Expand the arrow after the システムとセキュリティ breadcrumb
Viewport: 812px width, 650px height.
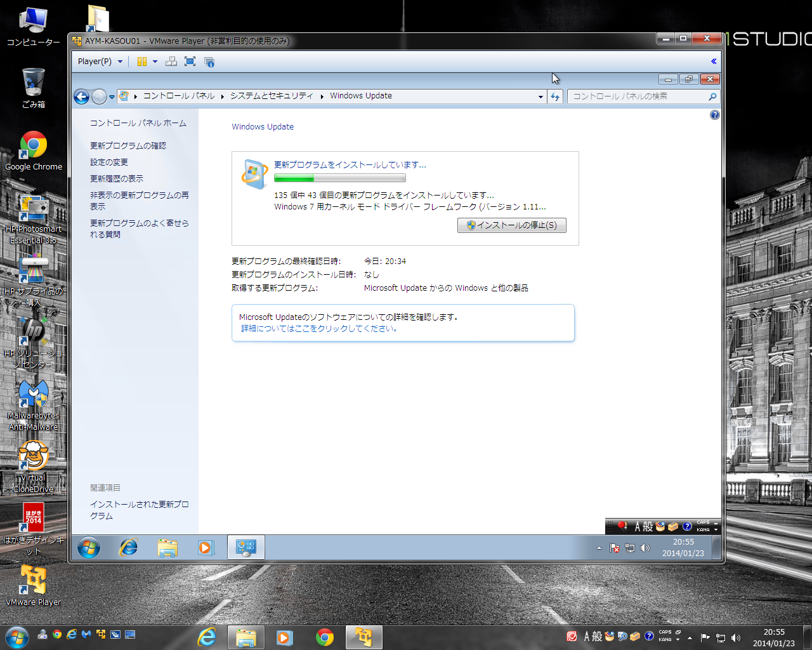coord(322,96)
